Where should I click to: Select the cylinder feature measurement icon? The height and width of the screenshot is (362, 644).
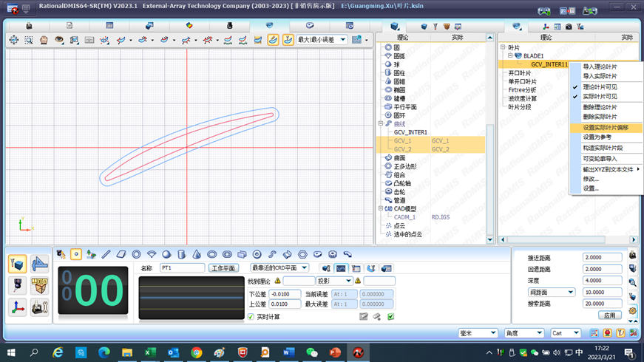182,254
